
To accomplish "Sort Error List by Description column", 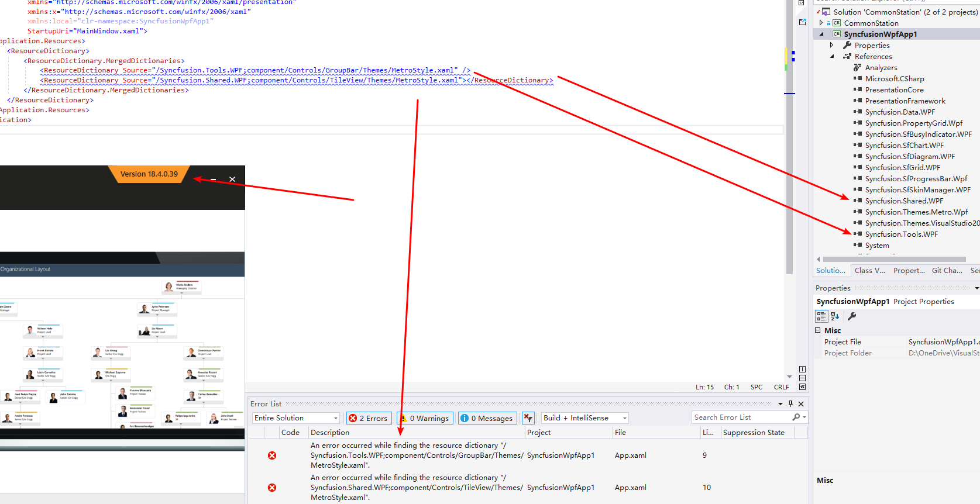I will pyautogui.click(x=416, y=433).
